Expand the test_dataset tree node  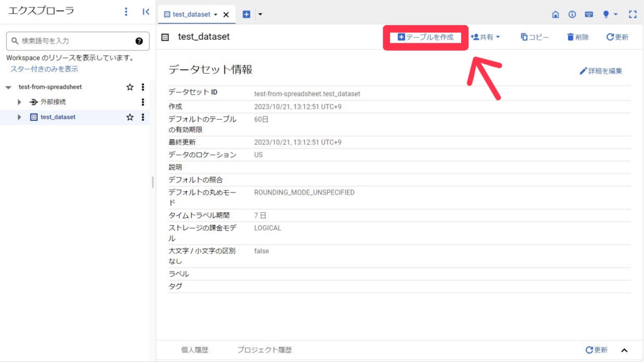click(19, 117)
